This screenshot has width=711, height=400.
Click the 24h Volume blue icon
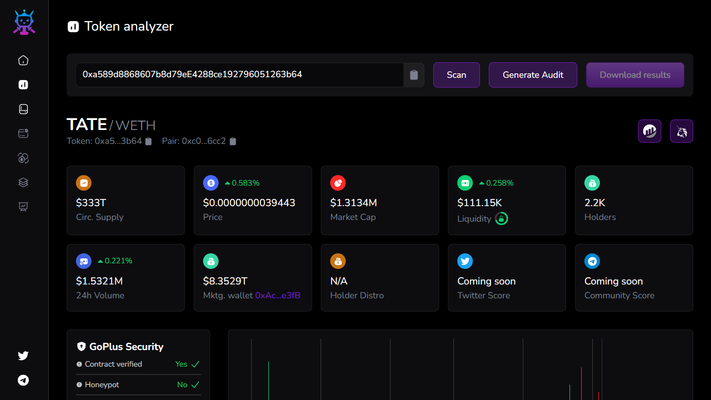(x=84, y=261)
